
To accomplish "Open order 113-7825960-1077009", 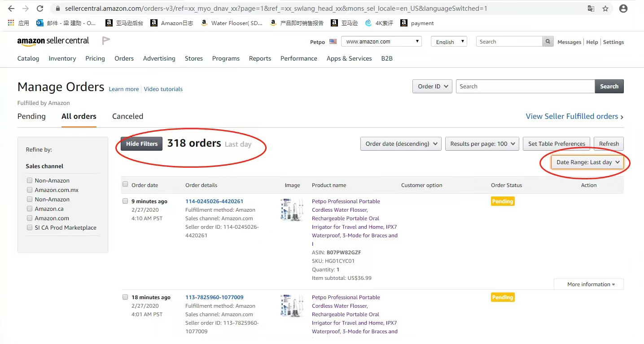I will pos(215,297).
